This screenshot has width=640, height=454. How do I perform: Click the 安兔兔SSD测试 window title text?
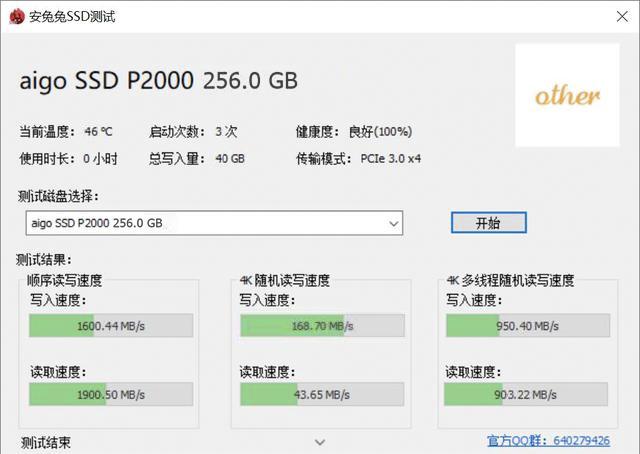72,17
